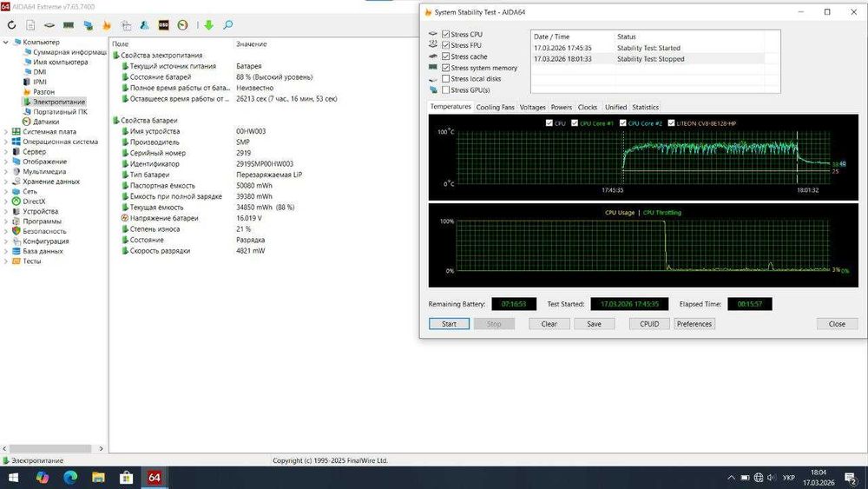Switch to the Statistics tab
The image size is (868, 489).
coord(646,108)
